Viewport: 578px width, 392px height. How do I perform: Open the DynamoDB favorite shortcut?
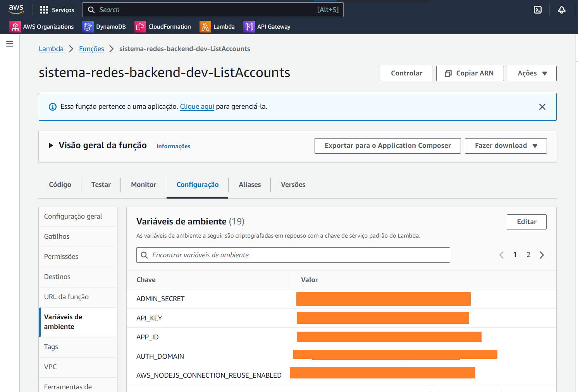pos(104,26)
